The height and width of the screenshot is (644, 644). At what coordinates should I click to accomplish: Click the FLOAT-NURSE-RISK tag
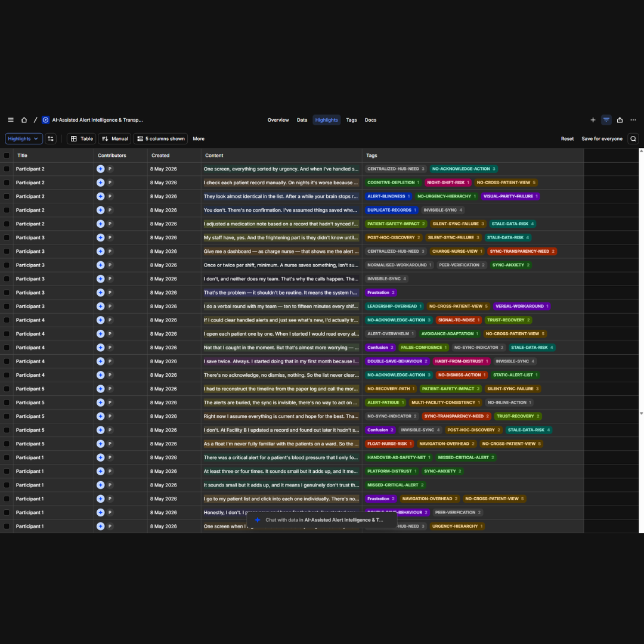tap(389, 444)
